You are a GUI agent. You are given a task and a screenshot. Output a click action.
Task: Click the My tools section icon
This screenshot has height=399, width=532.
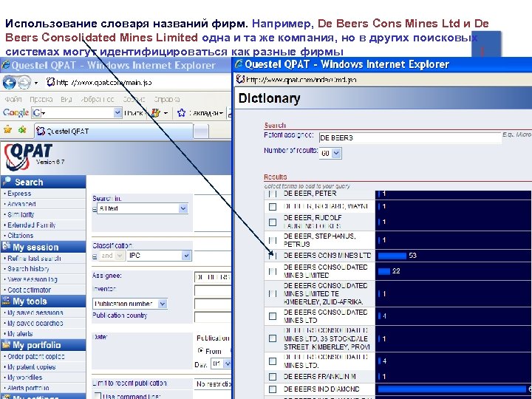[x=6, y=301]
